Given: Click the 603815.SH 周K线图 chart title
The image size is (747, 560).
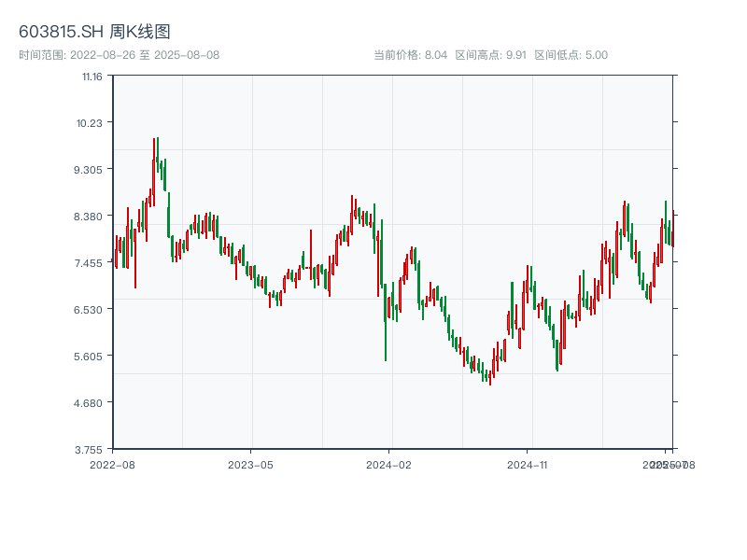Looking at the screenshot, I should point(94,32).
